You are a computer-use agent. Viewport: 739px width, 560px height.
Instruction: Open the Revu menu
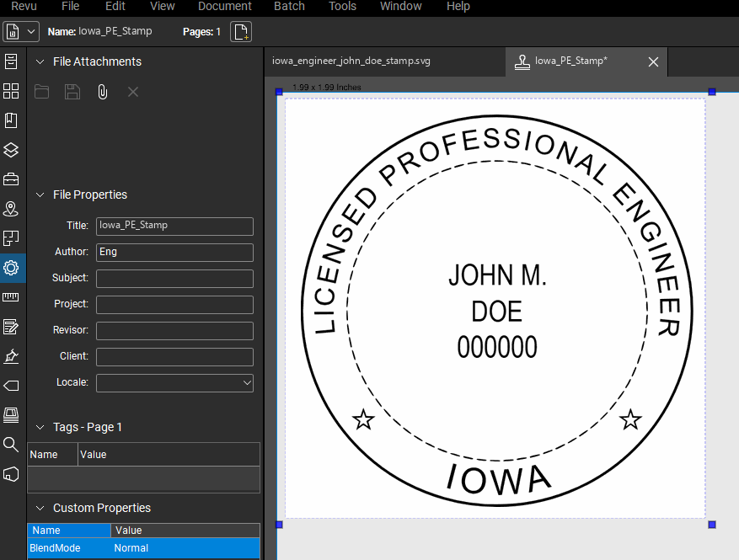[24, 6]
